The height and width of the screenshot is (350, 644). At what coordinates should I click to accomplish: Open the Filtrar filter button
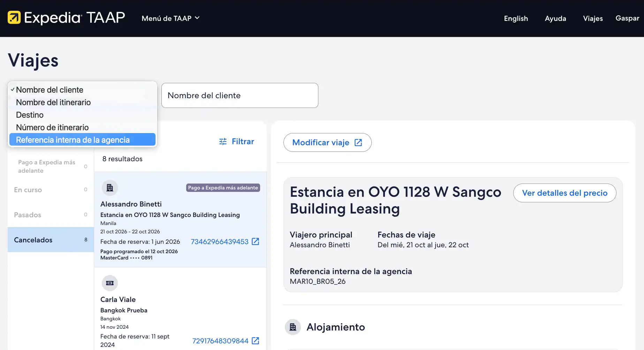(x=236, y=141)
